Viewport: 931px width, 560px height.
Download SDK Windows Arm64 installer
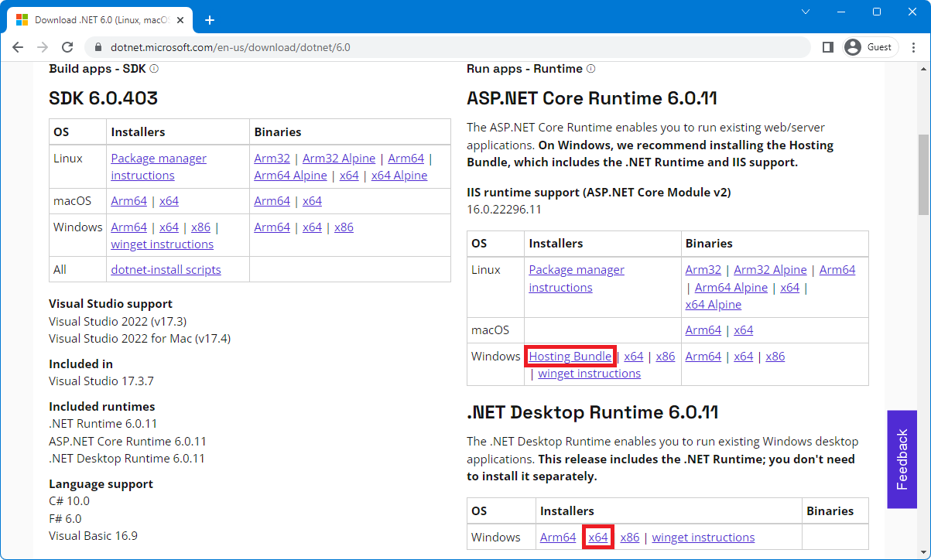click(128, 227)
